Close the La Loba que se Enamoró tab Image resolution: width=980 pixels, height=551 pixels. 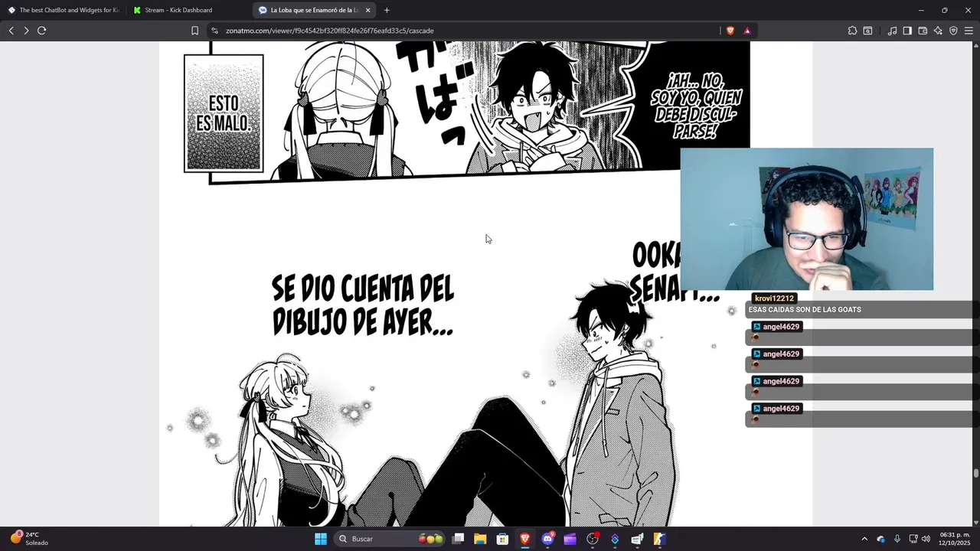pos(368,10)
